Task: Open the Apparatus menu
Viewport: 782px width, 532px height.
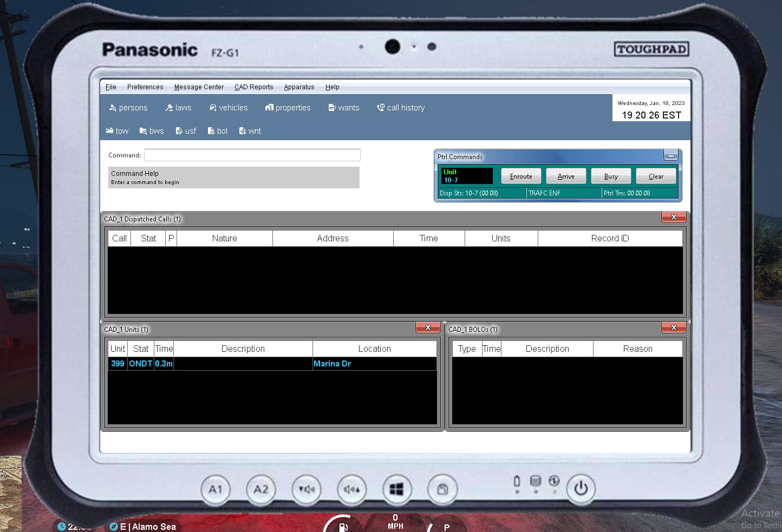Action: coord(299,87)
